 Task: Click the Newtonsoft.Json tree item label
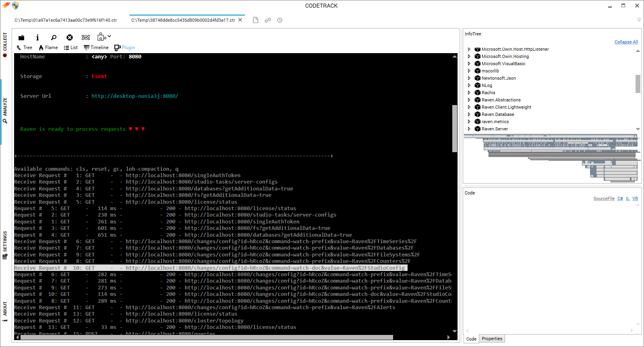click(x=499, y=78)
